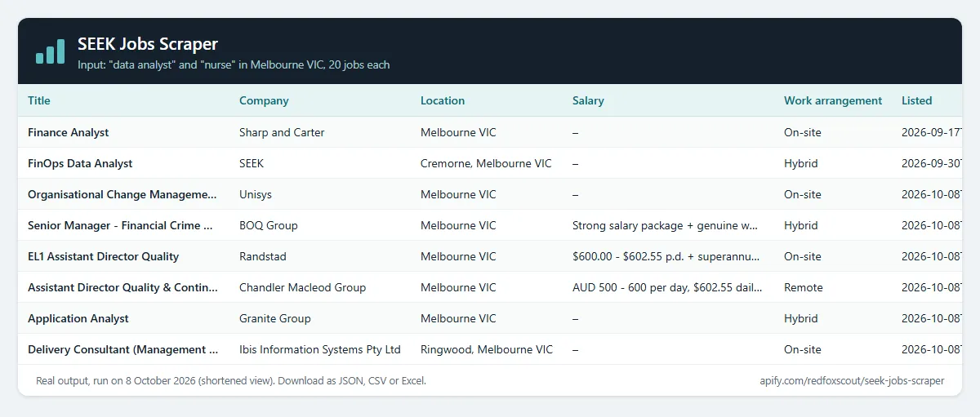This screenshot has height=417, width=980.
Task: Click the AUD 500 - 600 per day salary
Action: (667, 287)
